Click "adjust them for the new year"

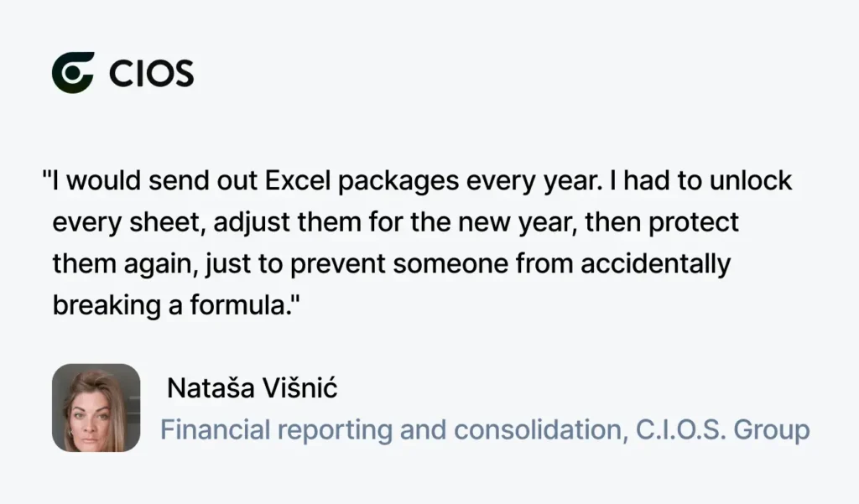[394, 223]
